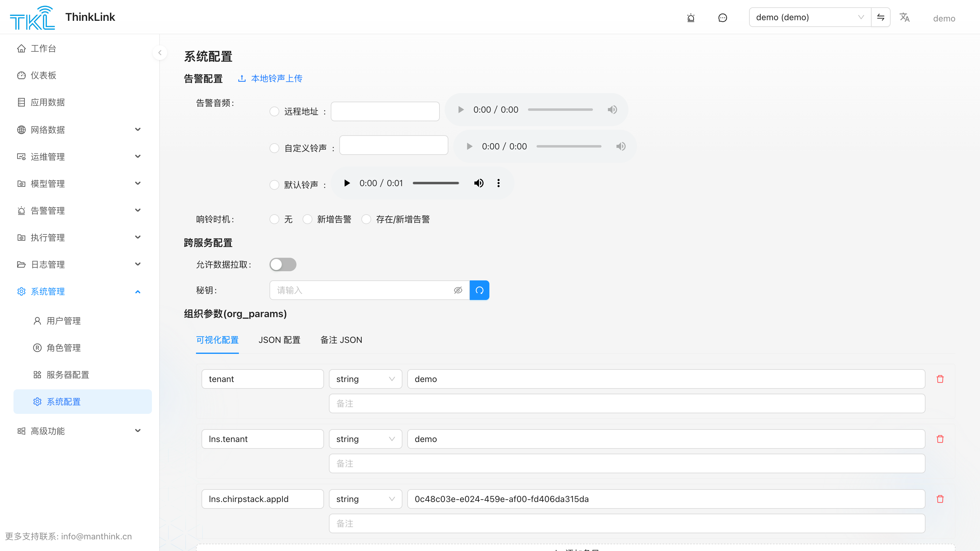The width and height of the screenshot is (980, 551).
Task: Toggle the 允许数据拉取 switch
Action: [283, 265]
